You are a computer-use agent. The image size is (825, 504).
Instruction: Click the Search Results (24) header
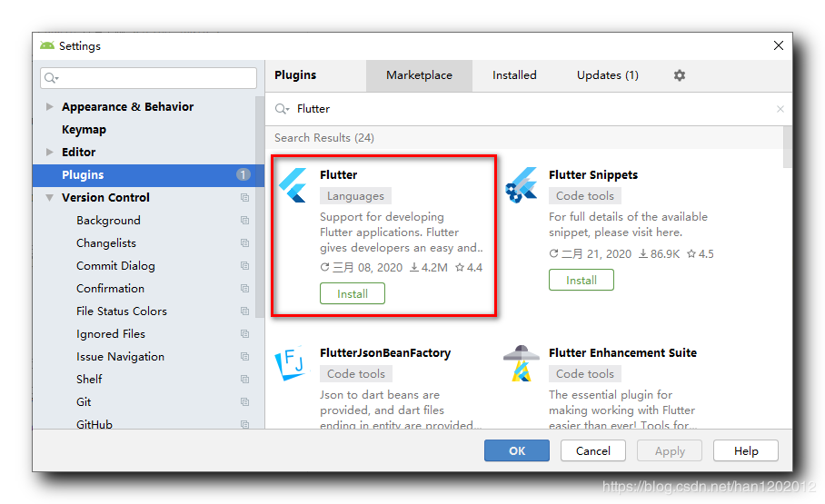[x=324, y=138]
